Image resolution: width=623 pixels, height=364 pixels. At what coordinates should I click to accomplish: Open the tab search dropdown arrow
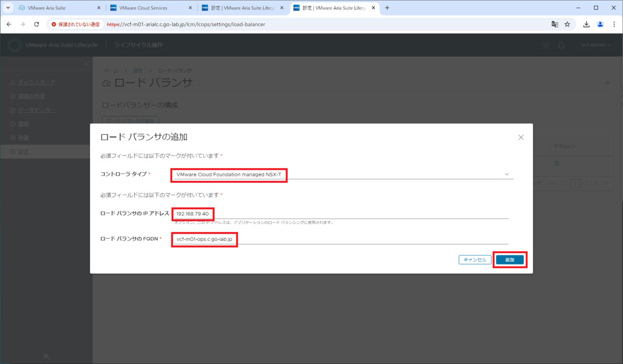[7, 8]
